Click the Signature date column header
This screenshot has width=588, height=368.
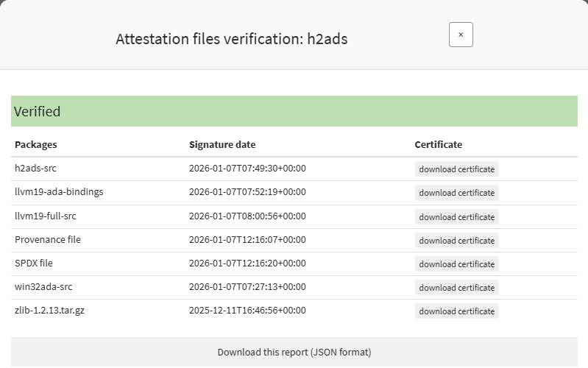click(222, 145)
